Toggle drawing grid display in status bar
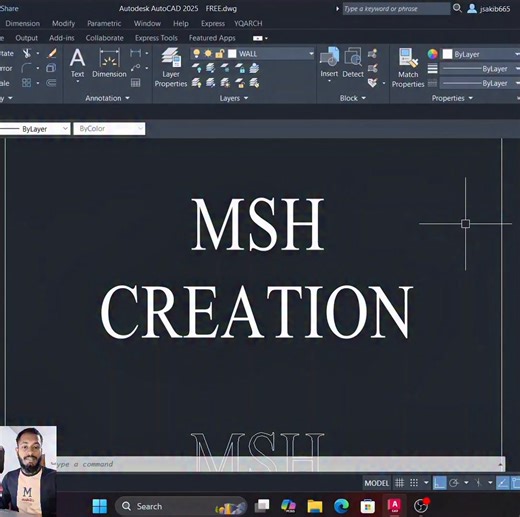 click(399, 483)
